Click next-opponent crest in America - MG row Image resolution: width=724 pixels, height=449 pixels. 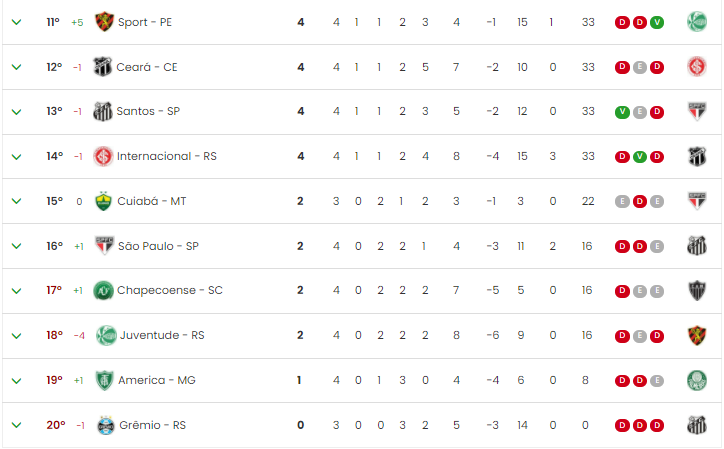[697, 381]
